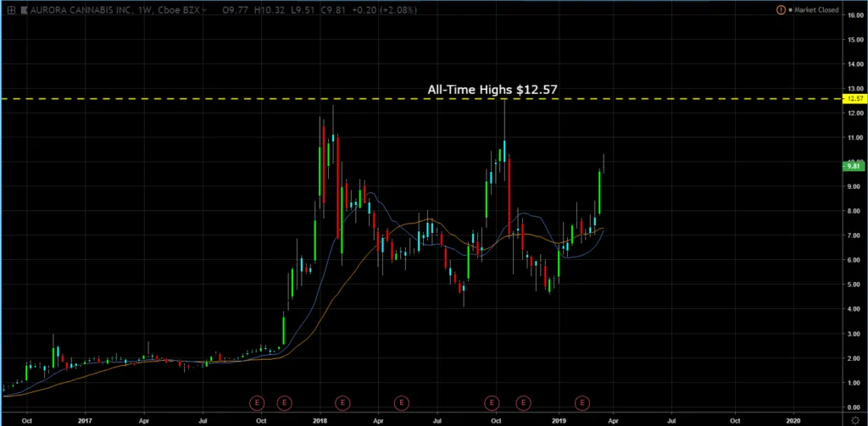Screen dimensions: 868x426
Task: Click the 2020 label on time axis
Action: (793, 420)
